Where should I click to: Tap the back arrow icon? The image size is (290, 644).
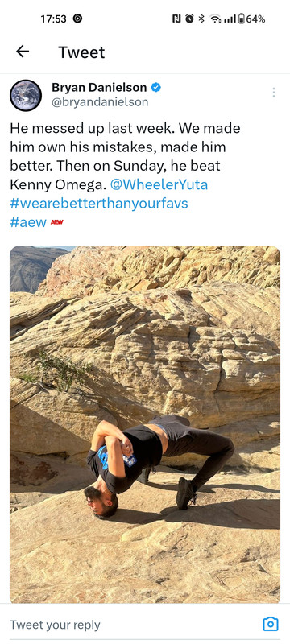click(23, 52)
